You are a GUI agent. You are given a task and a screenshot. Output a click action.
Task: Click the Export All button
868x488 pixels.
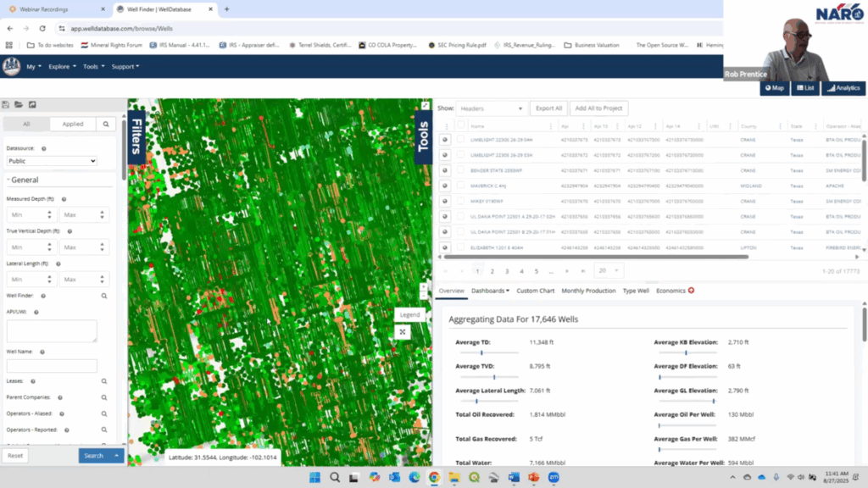point(548,108)
